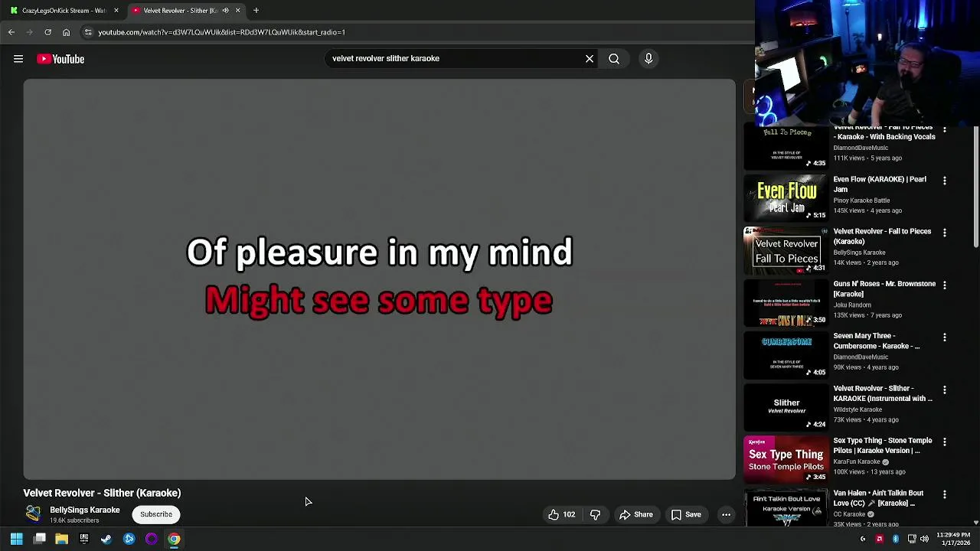Open 'KaraFun Karaoke' channel name

click(x=857, y=462)
